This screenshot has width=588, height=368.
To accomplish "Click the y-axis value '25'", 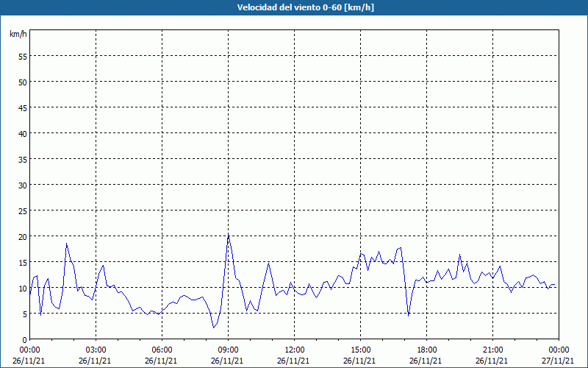I will tap(23, 211).
